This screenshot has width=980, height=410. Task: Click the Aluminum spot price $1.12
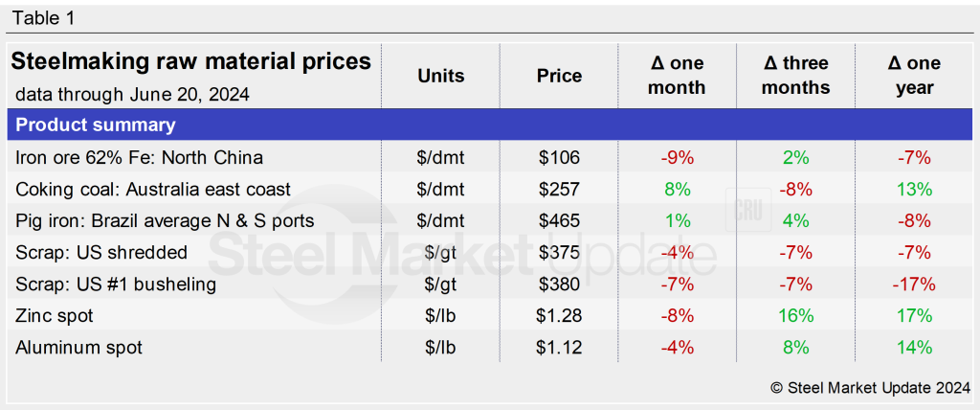560,348
